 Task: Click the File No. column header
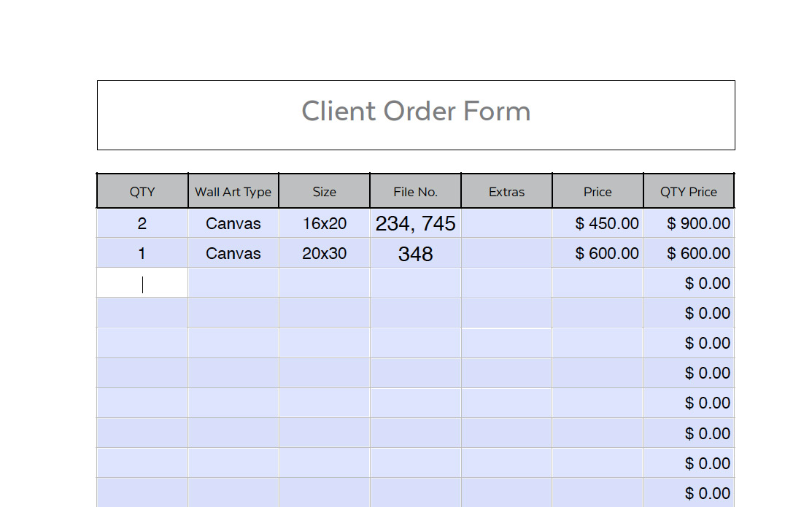pyautogui.click(x=415, y=191)
